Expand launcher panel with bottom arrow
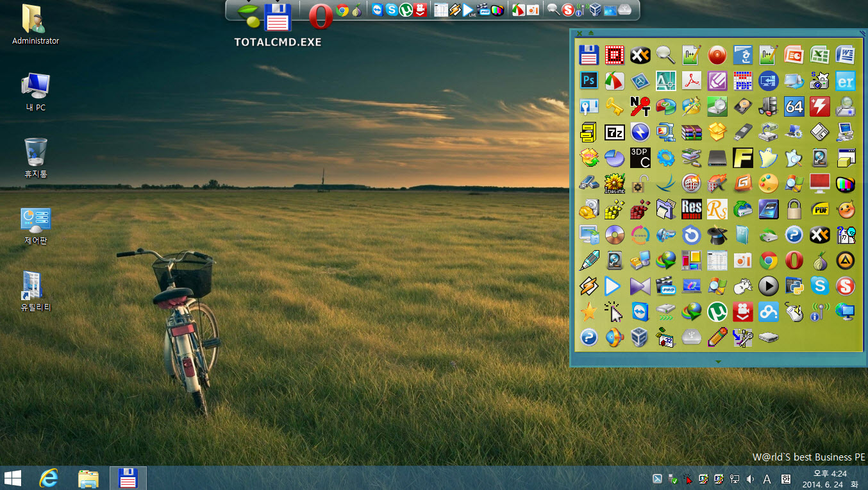This screenshot has width=868, height=490. tap(718, 362)
